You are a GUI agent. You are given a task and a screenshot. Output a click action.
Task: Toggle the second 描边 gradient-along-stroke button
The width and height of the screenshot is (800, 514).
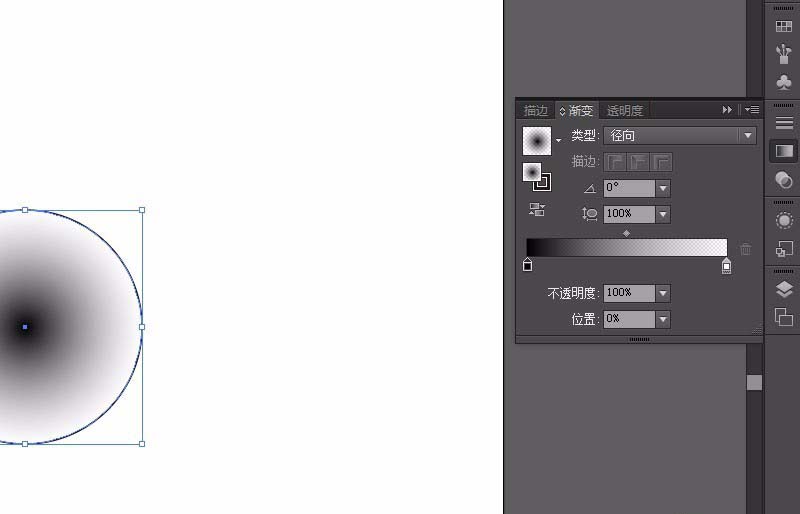click(x=638, y=162)
